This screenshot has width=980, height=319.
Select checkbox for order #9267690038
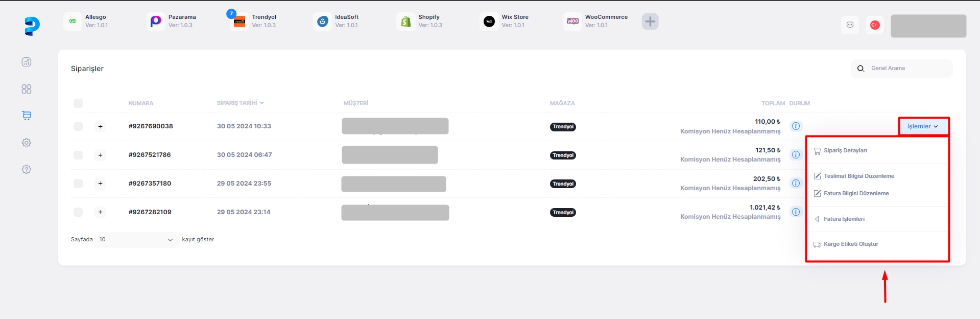pos(78,126)
